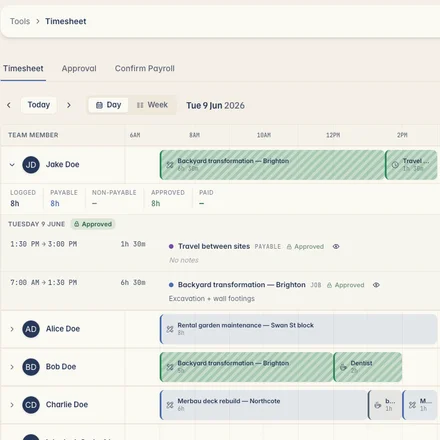Viewport: 440px width, 440px height.
Task: Jump to Today
Action: (39, 105)
